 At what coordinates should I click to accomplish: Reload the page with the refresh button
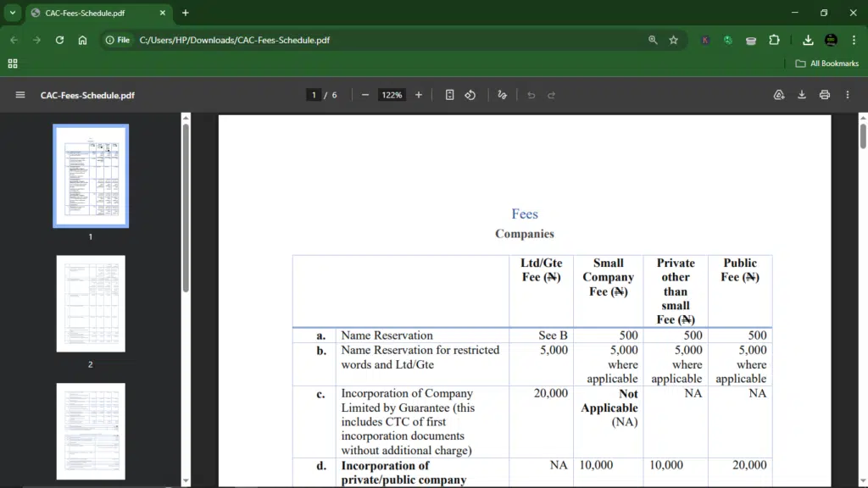(x=59, y=40)
